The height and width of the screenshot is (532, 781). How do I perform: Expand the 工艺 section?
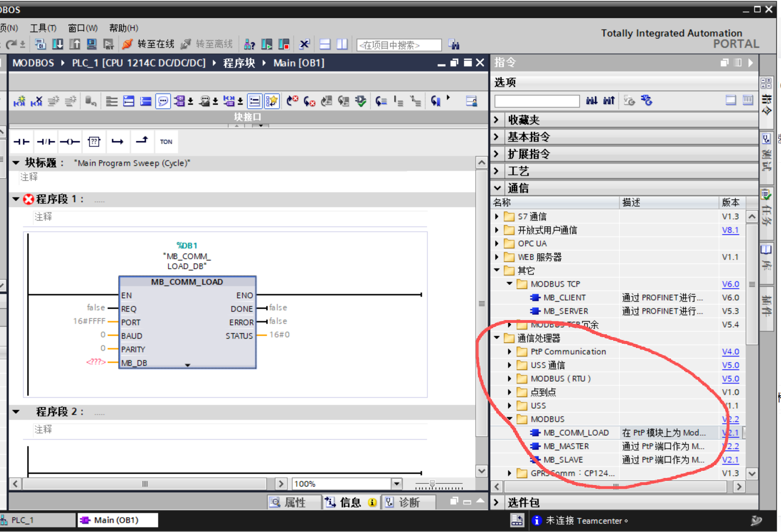tap(496, 171)
